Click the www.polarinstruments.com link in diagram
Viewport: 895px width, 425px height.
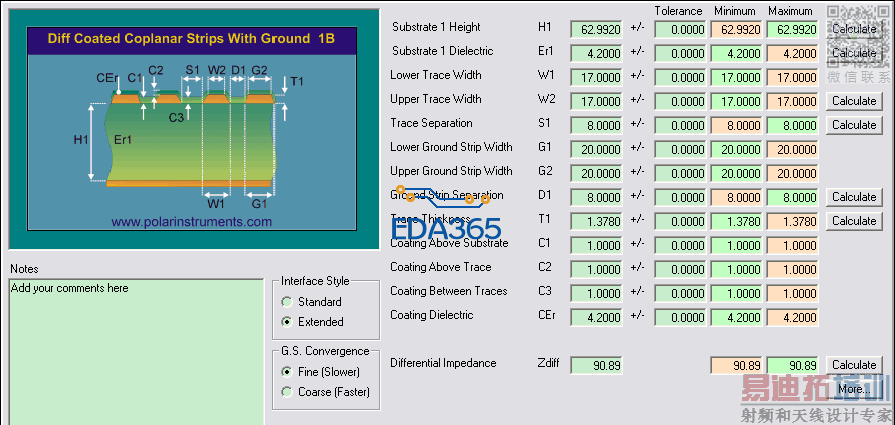point(192,222)
